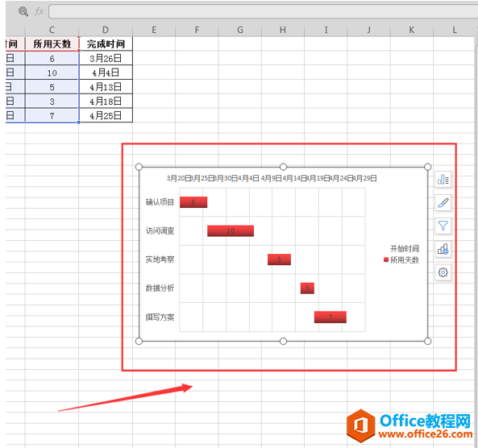478x448 pixels.
Task: Click the 确认项目 axis label
Action: (x=160, y=202)
